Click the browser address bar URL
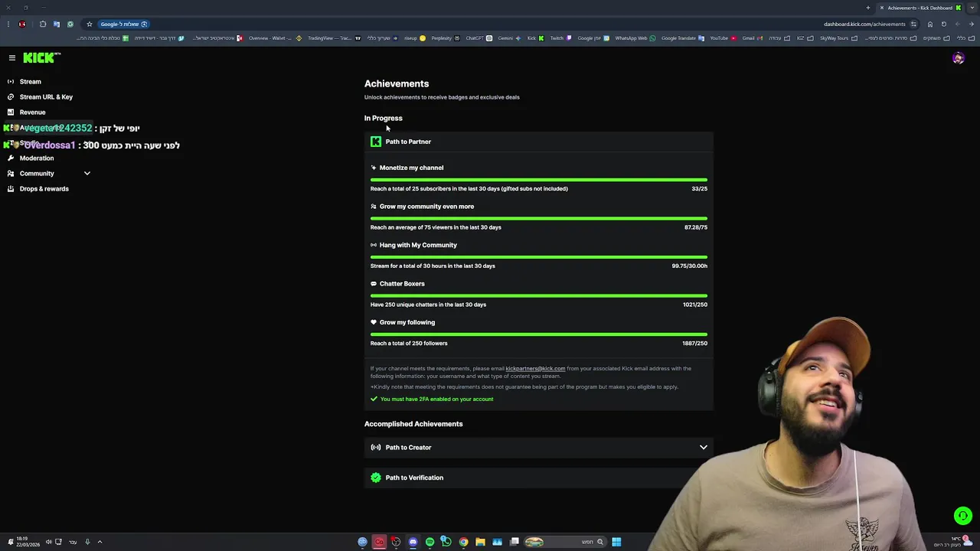Viewport: 980px width, 551px height. click(864, 24)
